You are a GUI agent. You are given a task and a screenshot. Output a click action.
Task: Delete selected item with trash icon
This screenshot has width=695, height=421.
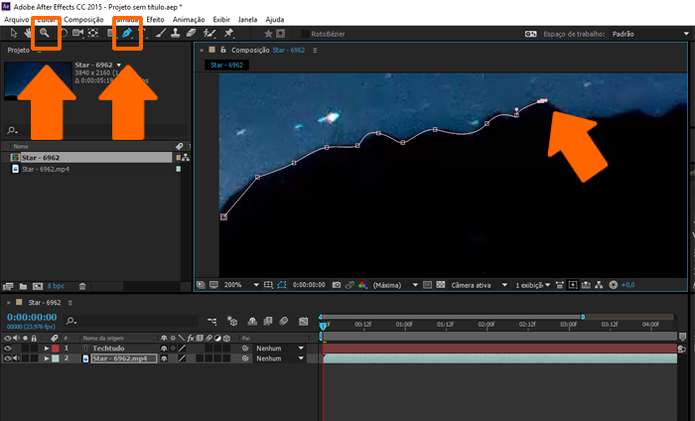point(82,286)
